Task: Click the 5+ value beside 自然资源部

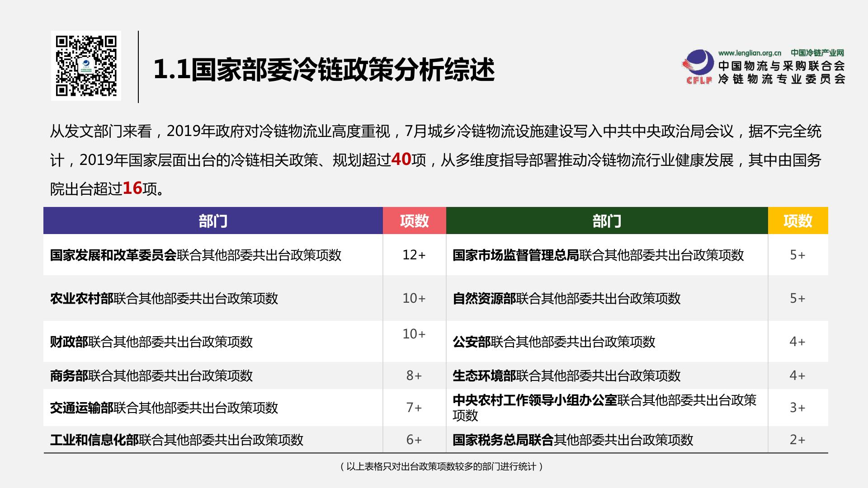Action: pyautogui.click(x=797, y=298)
